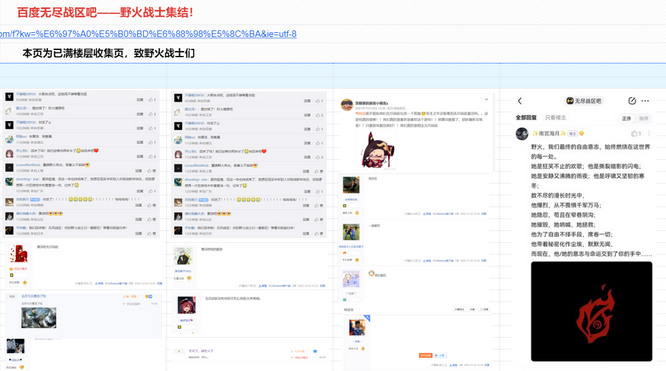Viewport: 666px width, 371px height.
Task: Click the orange button under the last reply card
Action: point(425,355)
